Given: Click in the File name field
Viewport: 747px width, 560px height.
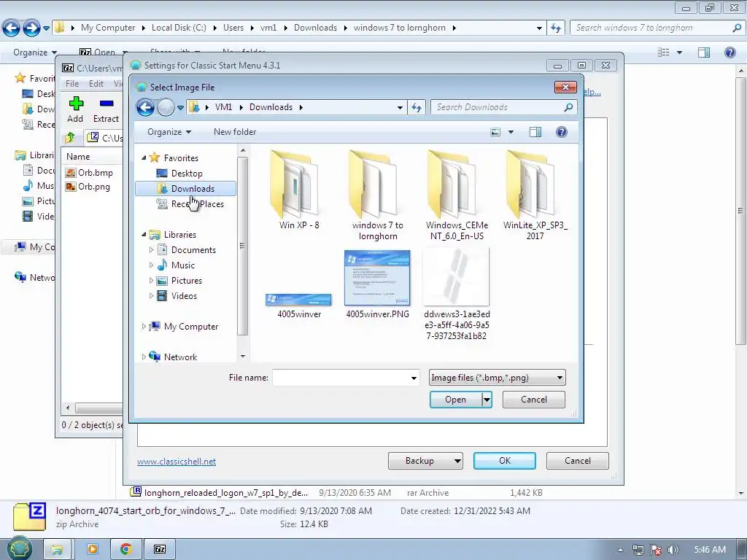Looking at the screenshot, I should coord(341,378).
